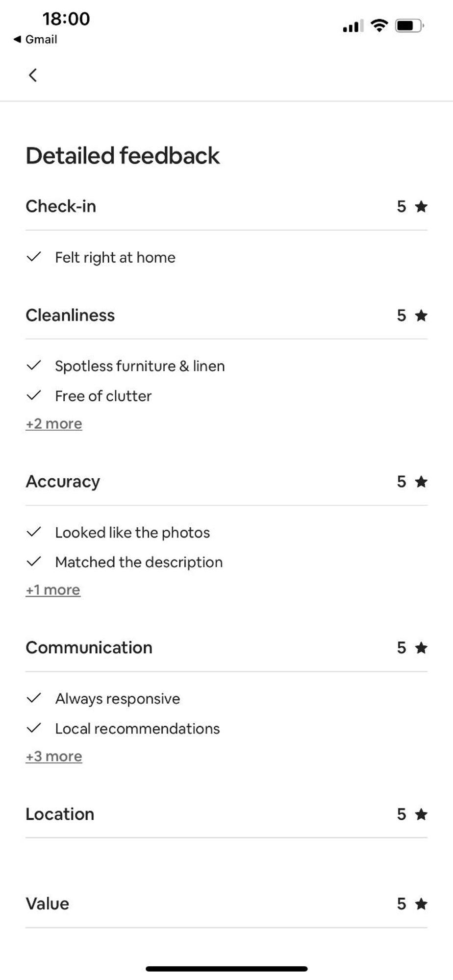
Task: Select the Location section heading
Action: pos(60,814)
